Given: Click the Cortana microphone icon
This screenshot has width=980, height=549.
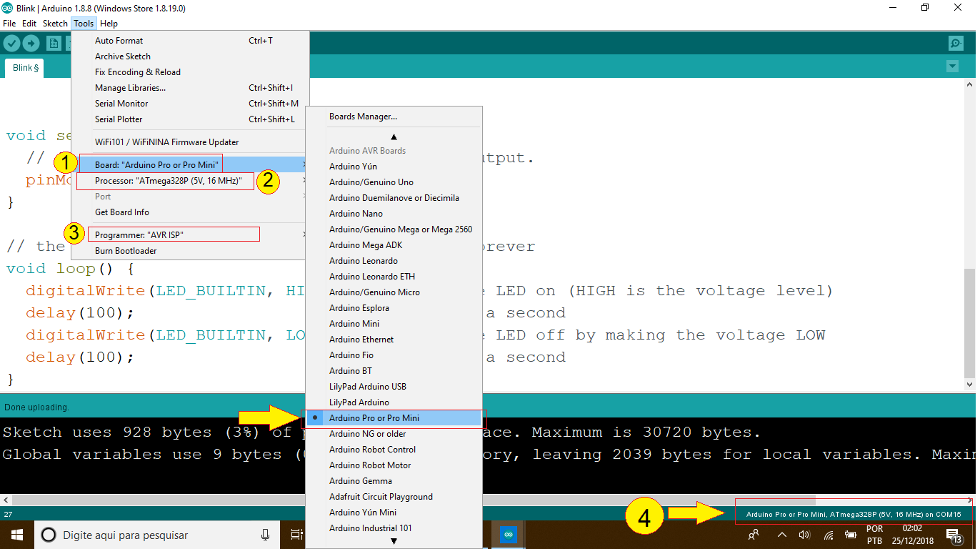Looking at the screenshot, I should click(x=265, y=535).
